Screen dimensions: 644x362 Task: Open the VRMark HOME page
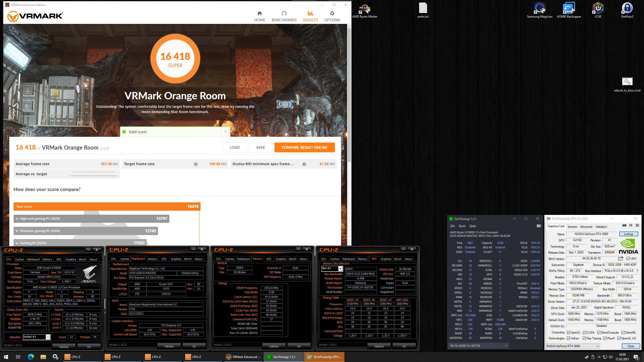coord(259,16)
